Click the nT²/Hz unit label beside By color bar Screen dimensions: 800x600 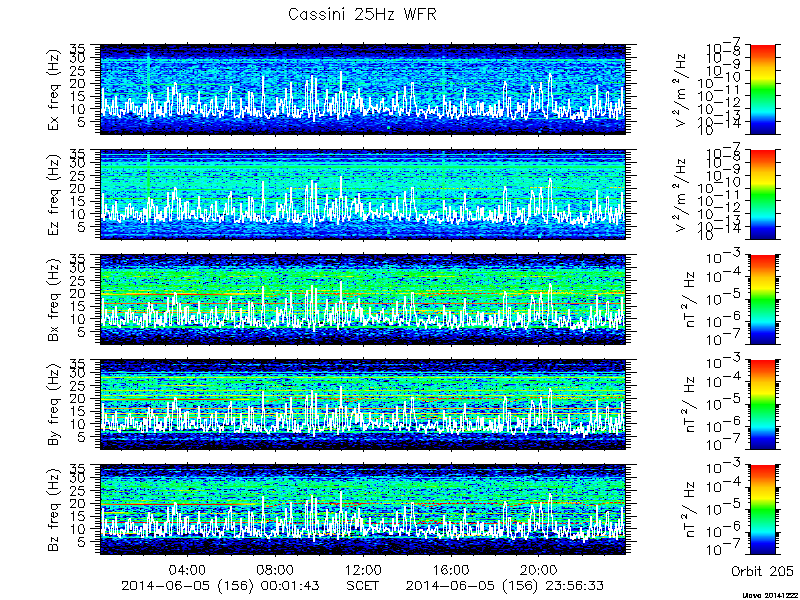689,405
